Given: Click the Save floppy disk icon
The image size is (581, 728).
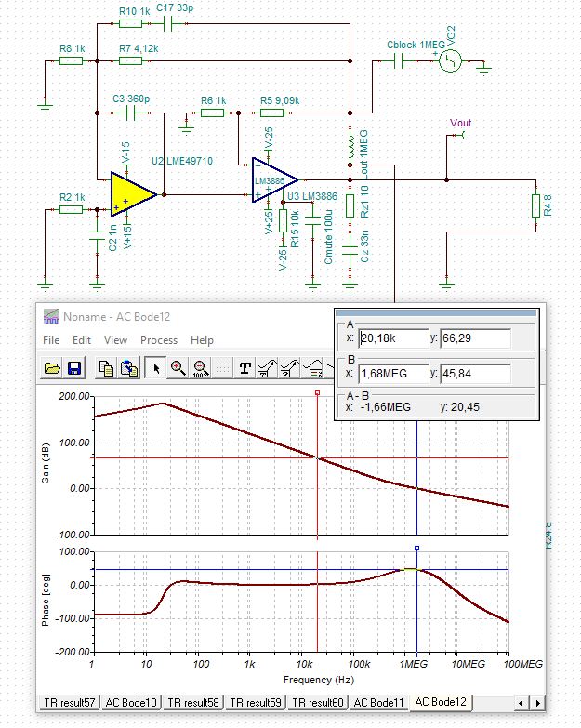Looking at the screenshot, I should point(74,368).
